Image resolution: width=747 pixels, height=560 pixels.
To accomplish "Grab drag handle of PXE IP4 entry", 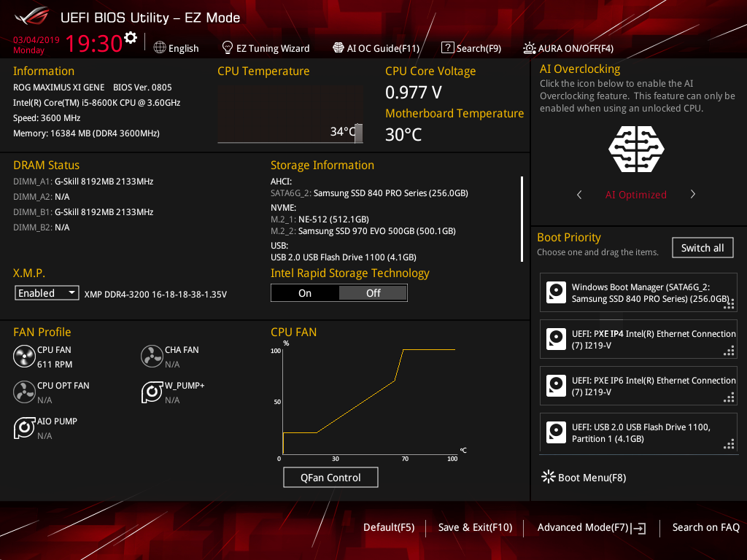I will point(729,351).
